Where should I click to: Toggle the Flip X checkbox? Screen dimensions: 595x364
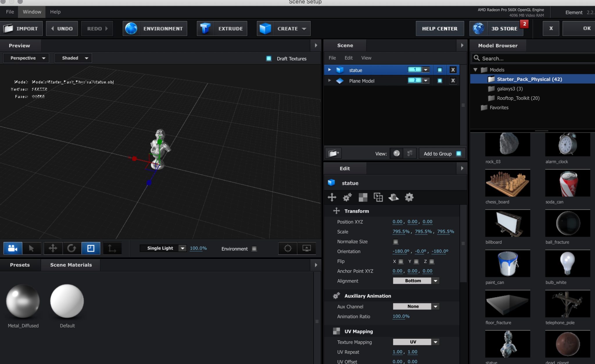click(x=401, y=261)
